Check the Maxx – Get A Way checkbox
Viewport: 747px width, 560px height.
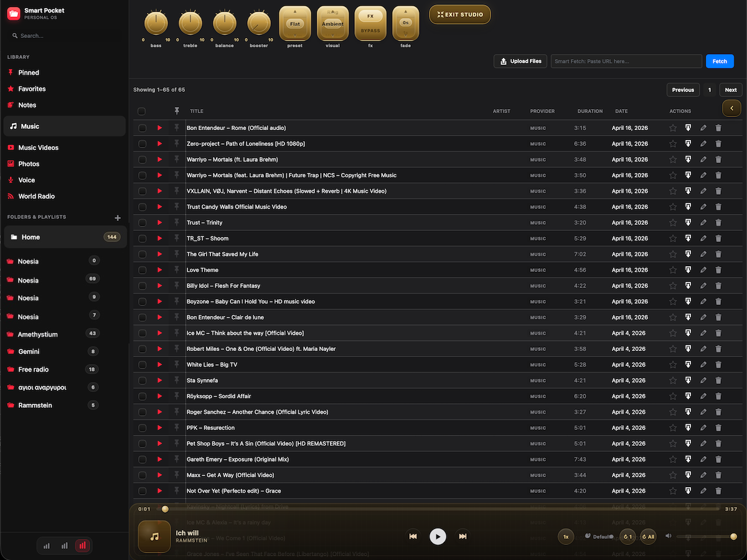[x=142, y=475]
